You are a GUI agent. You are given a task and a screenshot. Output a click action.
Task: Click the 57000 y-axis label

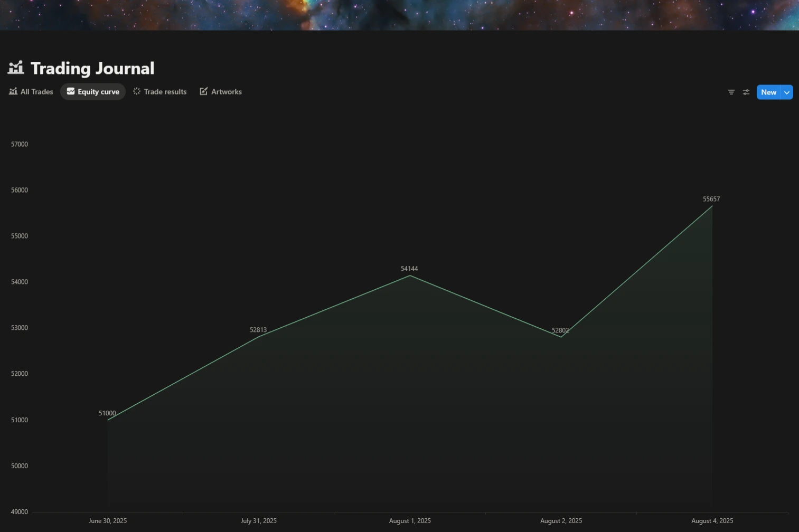pyautogui.click(x=20, y=144)
